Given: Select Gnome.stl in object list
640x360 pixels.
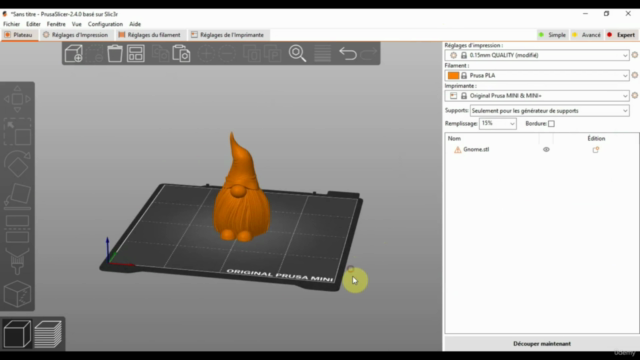Looking at the screenshot, I should (x=476, y=150).
